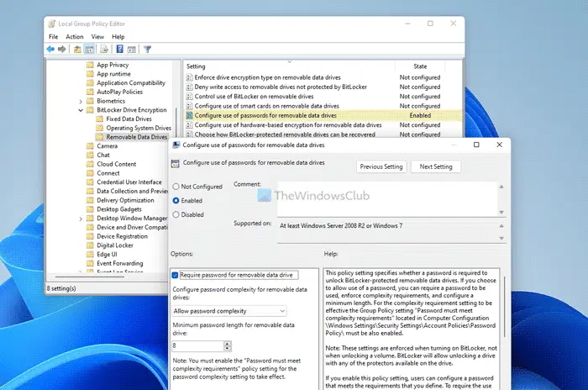Click the Previous Setting button

[x=381, y=166]
